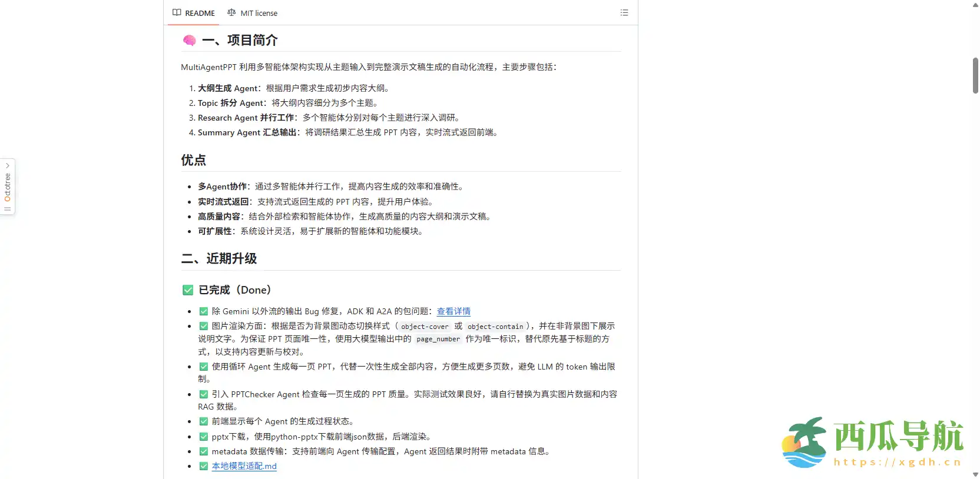Click the book icon beside README
Screen dimensions: 980x479
point(177,13)
